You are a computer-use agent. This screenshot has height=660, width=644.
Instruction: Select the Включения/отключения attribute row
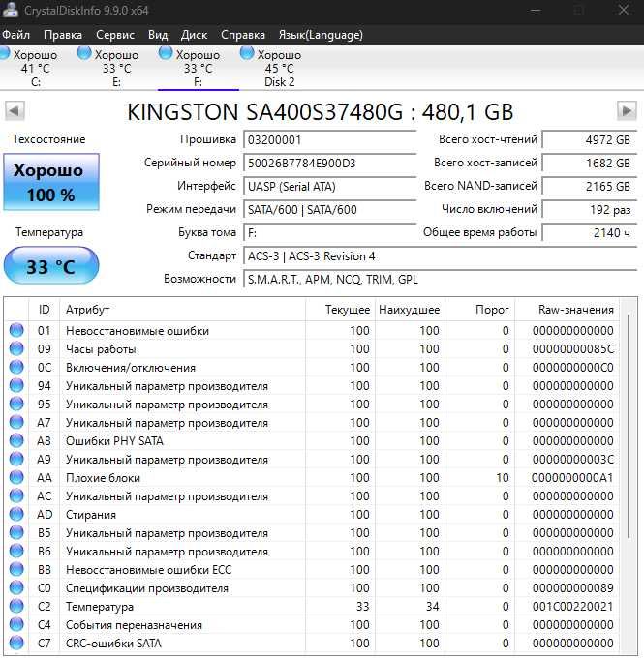point(312,367)
